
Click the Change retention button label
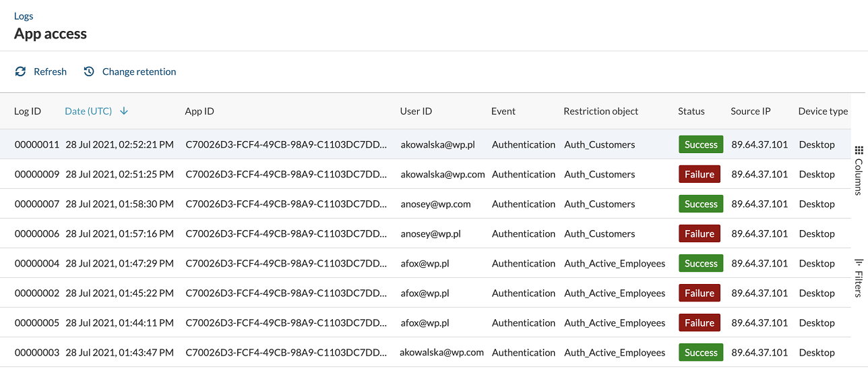139,72
